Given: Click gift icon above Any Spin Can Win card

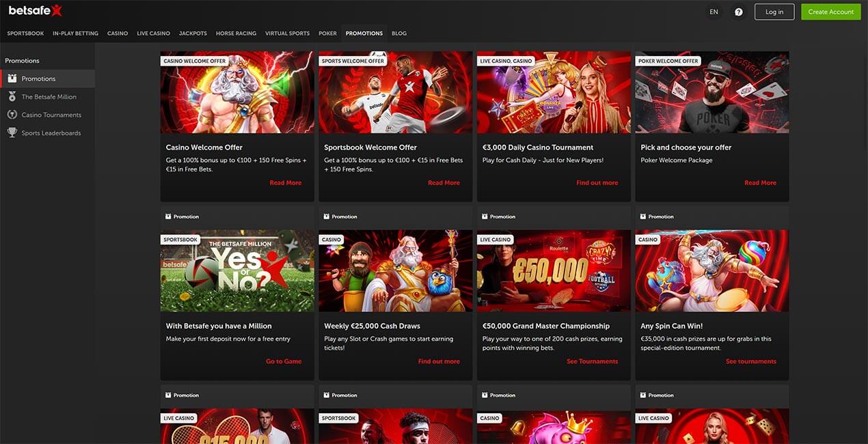Looking at the screenshot, I should [643, 217].
